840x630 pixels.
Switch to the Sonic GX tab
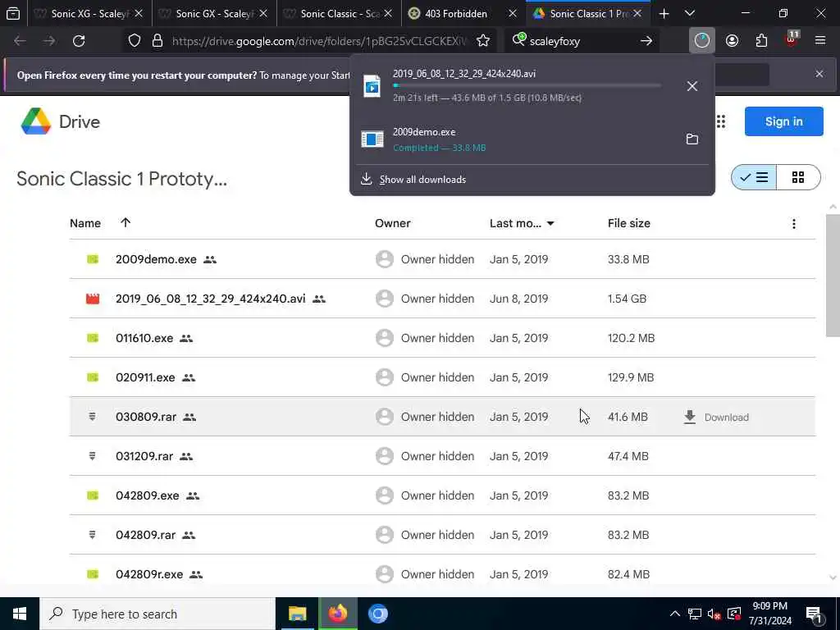point(214,13)
